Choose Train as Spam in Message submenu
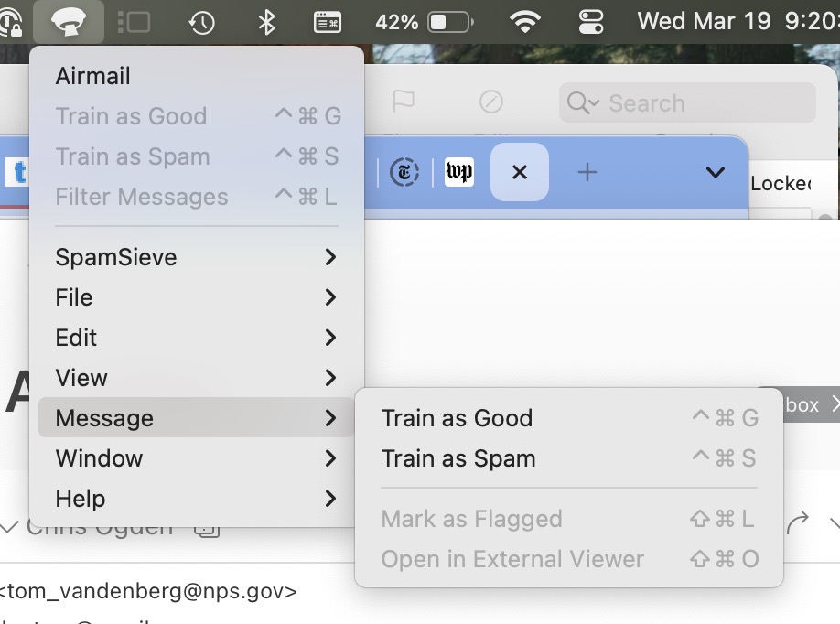Screen dimensions: 840x624 pos(569,458)
